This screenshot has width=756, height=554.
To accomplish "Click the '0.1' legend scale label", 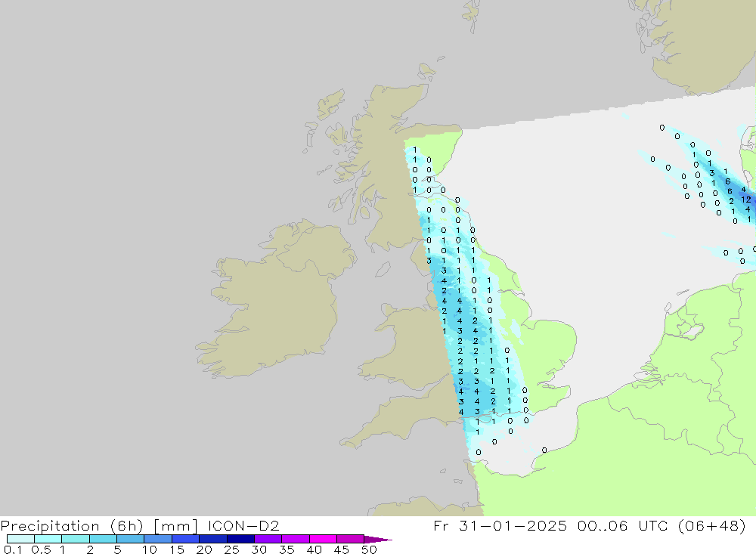I will pyautogui.click(x=13, y=549).
